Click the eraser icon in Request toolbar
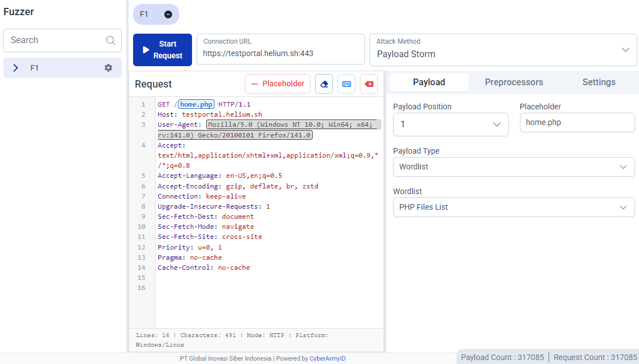Screen dimensions: 639x364 [x=324, y=84]
